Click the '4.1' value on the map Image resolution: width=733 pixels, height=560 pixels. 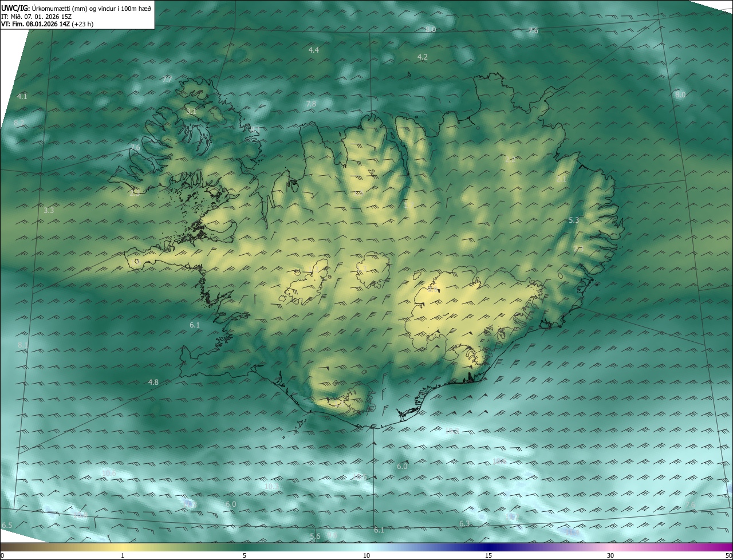coord(22,96)
